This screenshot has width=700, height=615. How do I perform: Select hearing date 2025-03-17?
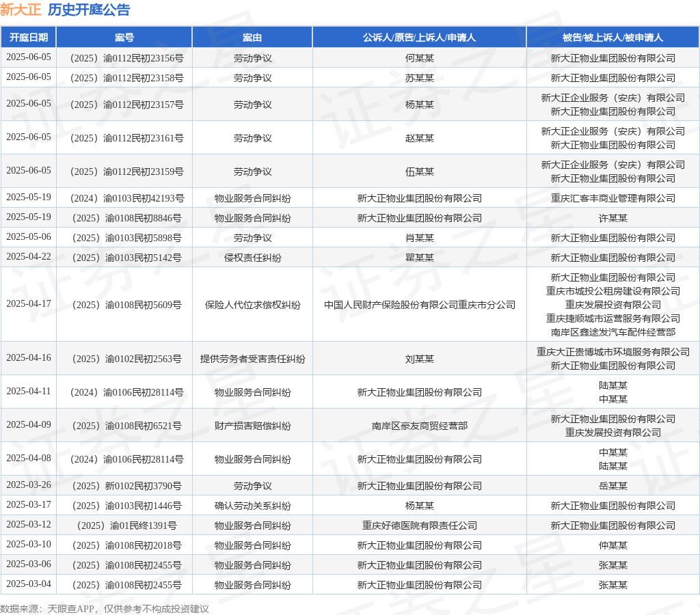(x=29, y=504)
